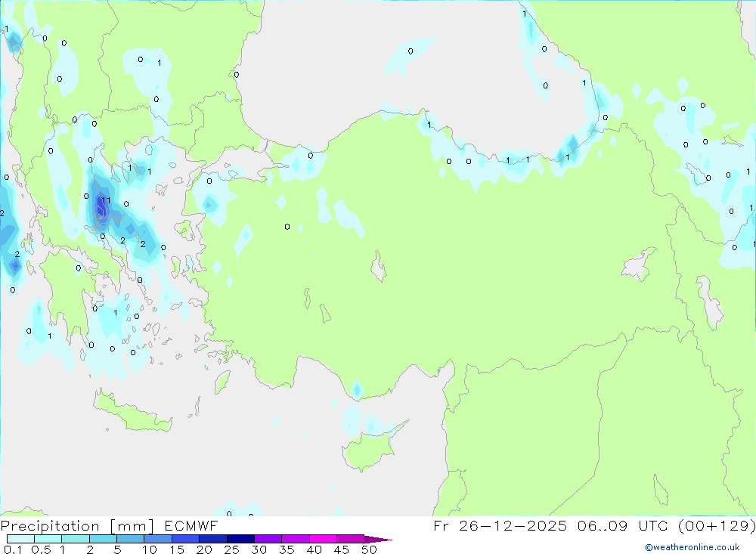
Task: Click the "11" precipitation value over Greece
Action: point(107,200)
